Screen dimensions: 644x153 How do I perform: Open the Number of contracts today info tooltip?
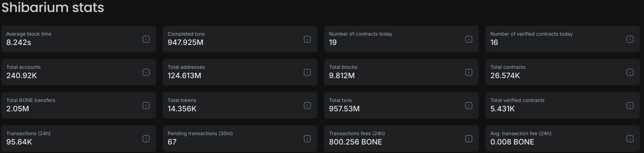[x=468, y=39]
